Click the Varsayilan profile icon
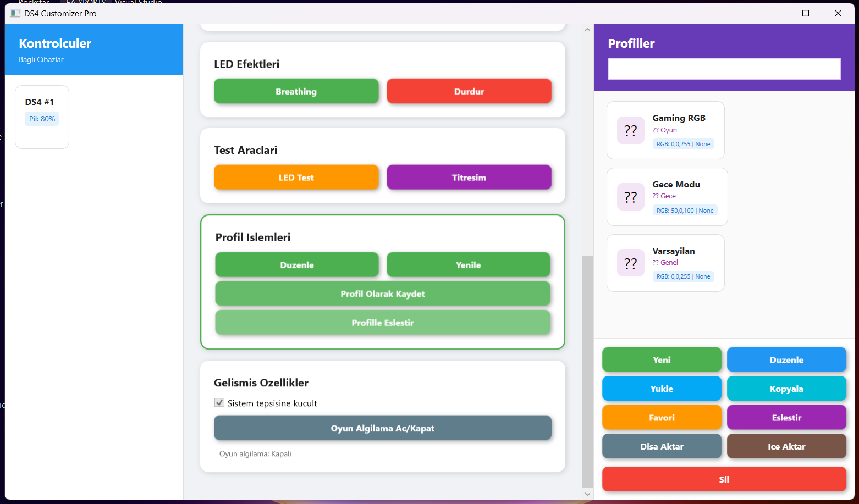859x504 pixels. [631, 263]
